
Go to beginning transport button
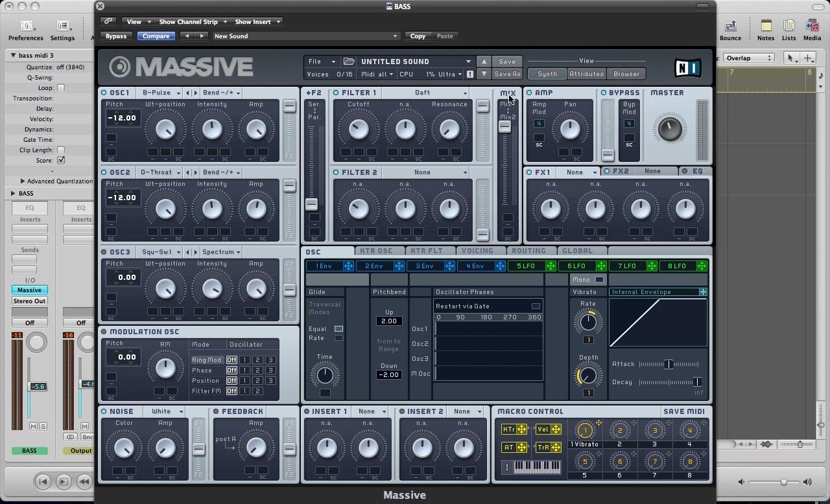[43, 481]
